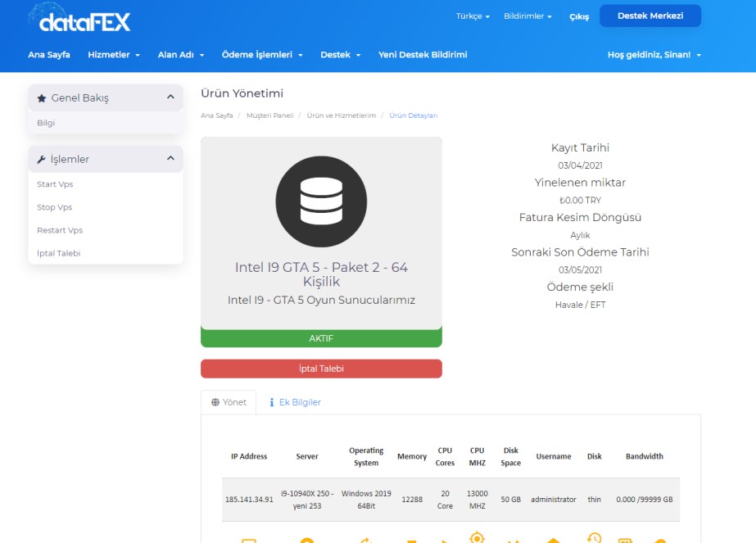This screenshot has width=756, height=543.
Task: Click the red İptal Talebi button
Action: 321,369
